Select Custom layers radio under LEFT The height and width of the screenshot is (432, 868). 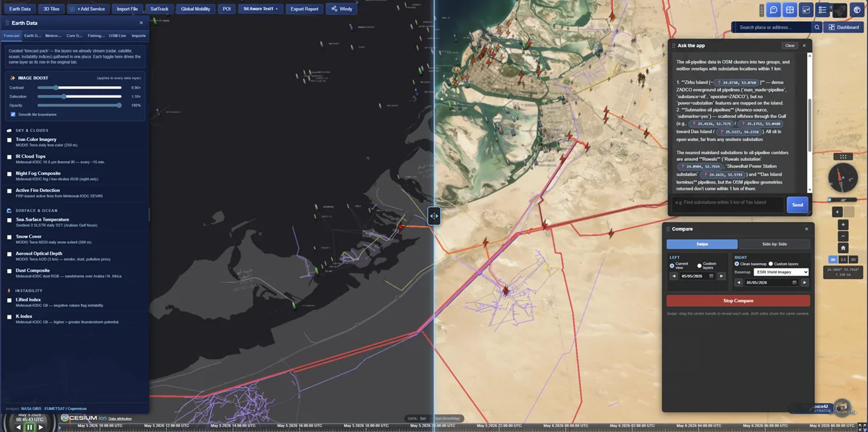click(x=699, y=266)
